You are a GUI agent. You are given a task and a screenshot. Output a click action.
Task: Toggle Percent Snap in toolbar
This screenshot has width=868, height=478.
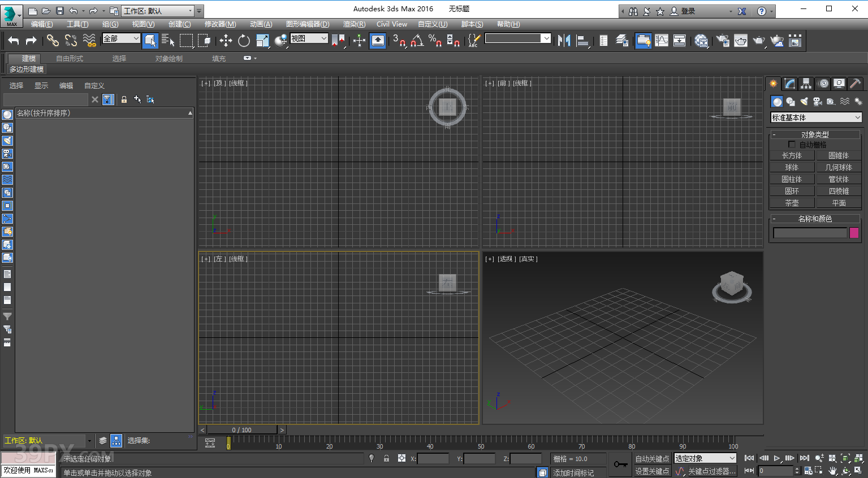[435, 40]
